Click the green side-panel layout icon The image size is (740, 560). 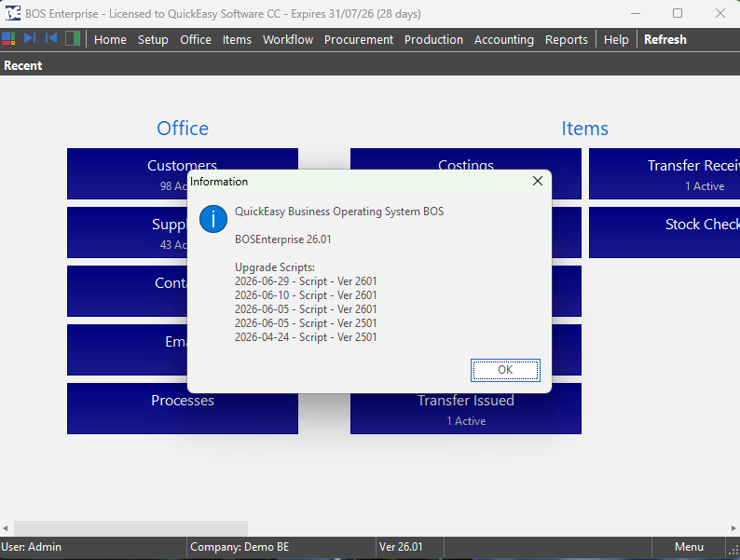(x=72, y=39)
